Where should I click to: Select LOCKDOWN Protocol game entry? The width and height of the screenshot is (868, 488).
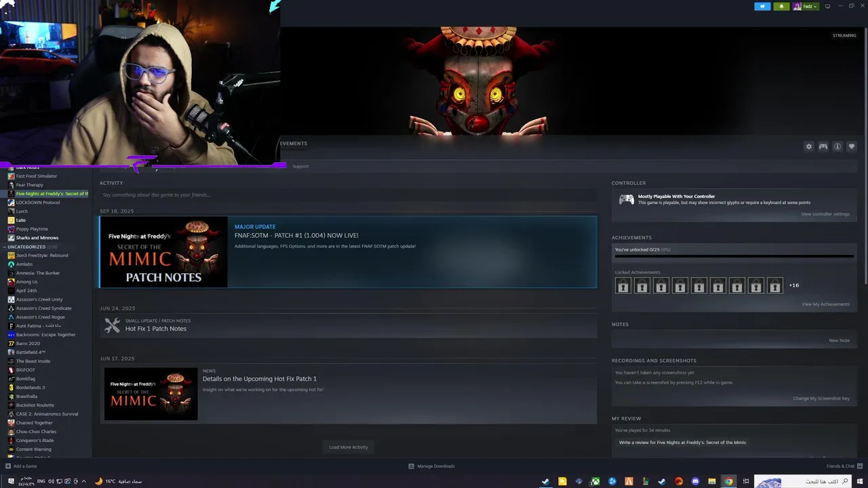pyautogui.click(x=38, y=203)
